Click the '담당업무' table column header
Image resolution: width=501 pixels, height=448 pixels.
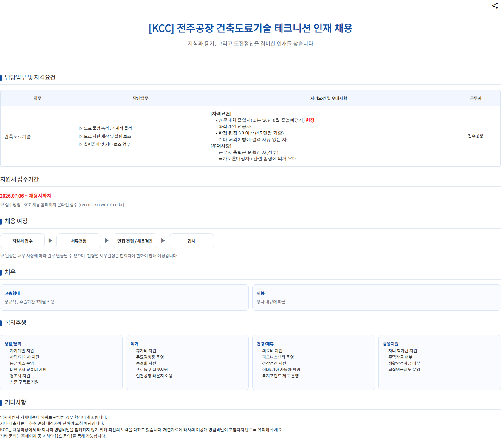[x=140, y=98]
